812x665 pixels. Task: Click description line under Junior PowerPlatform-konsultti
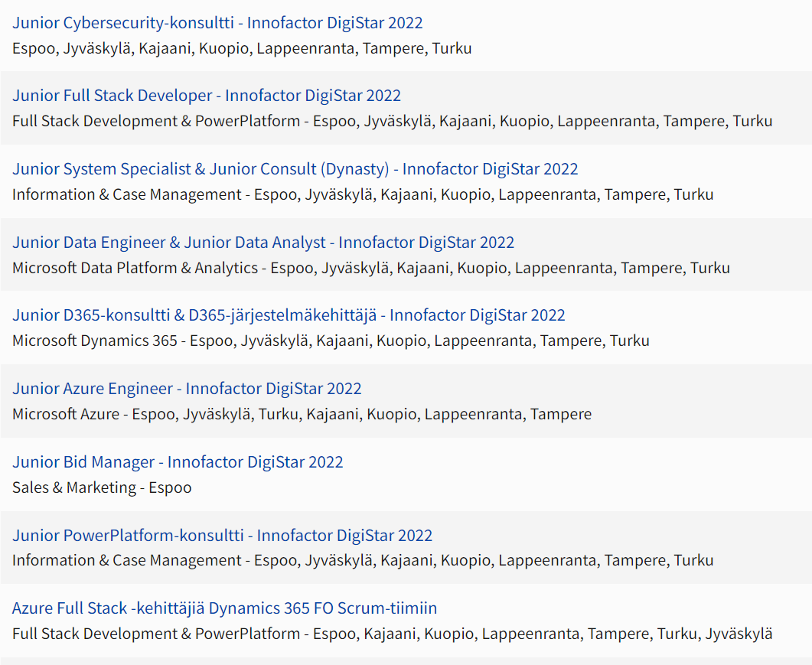click(363, 560)
